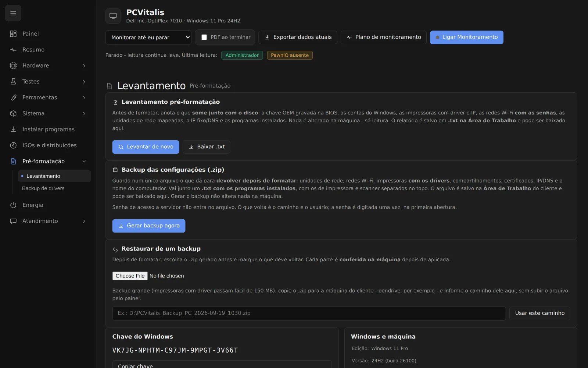This screenshot has width=588, height=368.
Task: Click the Pré-formatação document icon in sidebar
Action: pos(13,161)
